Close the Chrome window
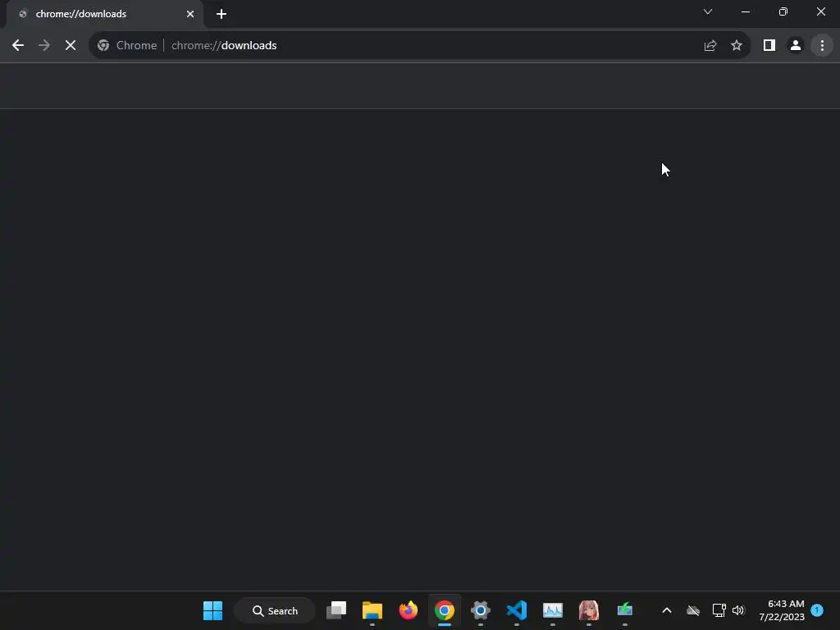Screen dimensions: 840x630 (820, 11)
